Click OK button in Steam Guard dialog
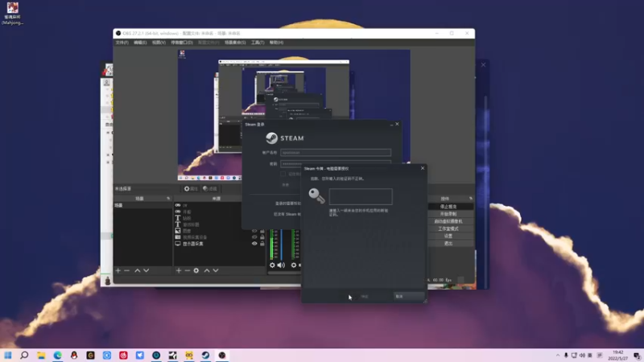Image resolution: width=644 pixels, height=362 pixels. [x=365, y=296]
